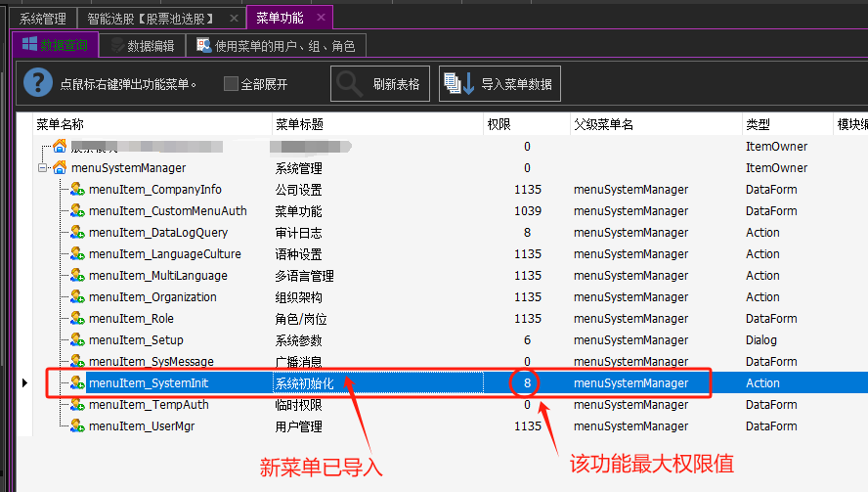Select the menuItem_Organization tree item
868x492 pixels.
(x=152, y=297)
